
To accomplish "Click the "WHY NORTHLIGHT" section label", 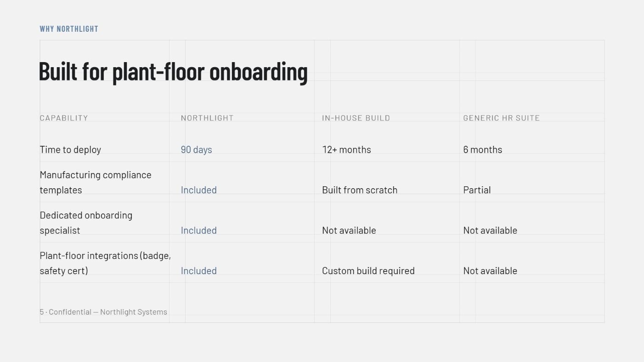I will pos(69,29).
